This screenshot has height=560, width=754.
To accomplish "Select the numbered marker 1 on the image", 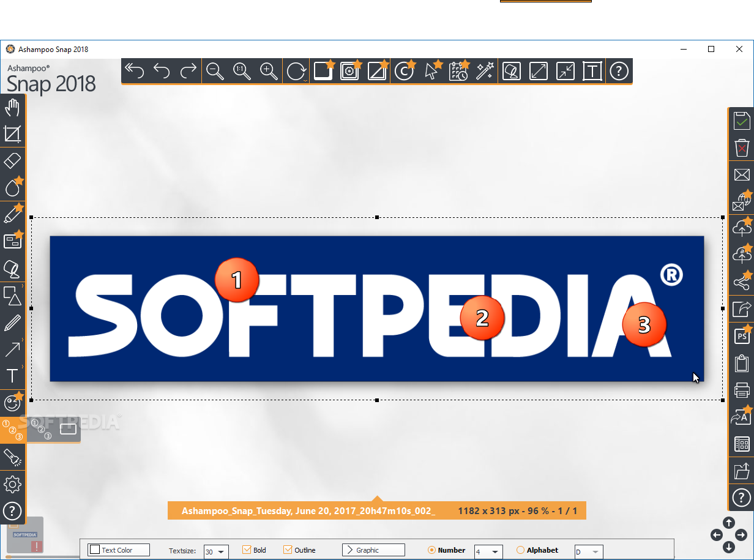I will point(237,280).
